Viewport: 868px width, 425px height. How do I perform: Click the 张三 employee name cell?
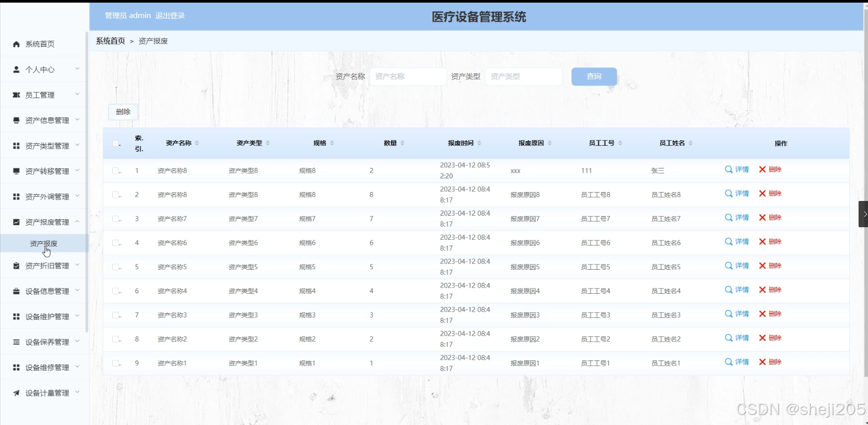click(658, 171)
